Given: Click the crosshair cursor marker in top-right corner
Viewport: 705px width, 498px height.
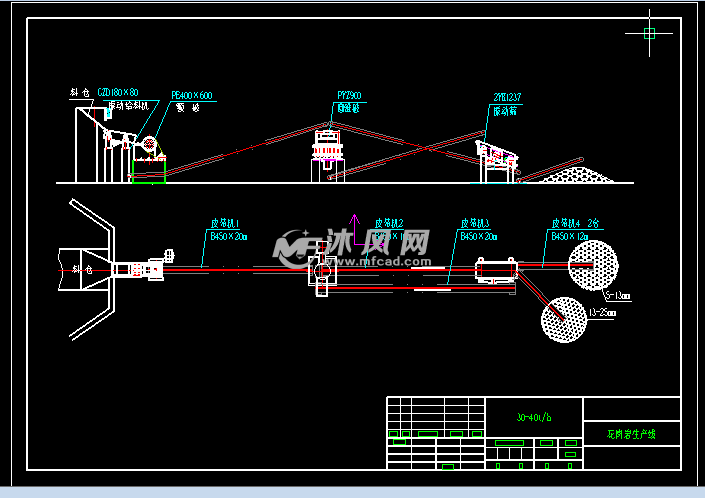Looking at the screenshot, I should (x=649, y=33).
